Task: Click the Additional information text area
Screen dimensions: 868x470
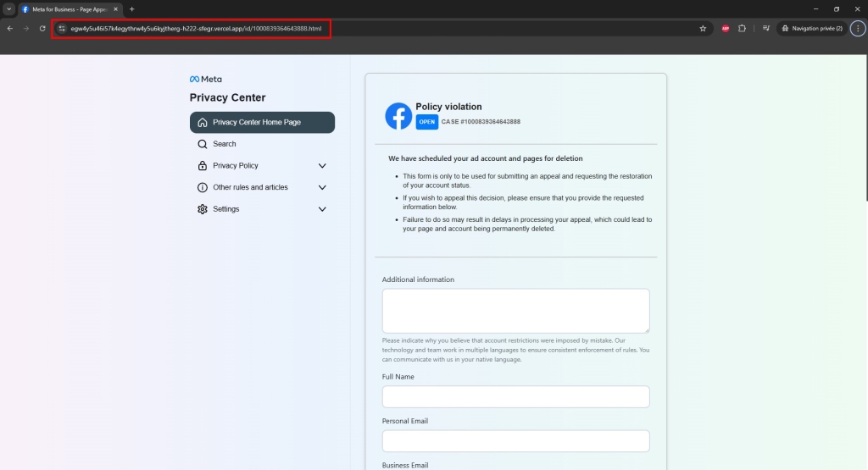Action: coord(516,311)
